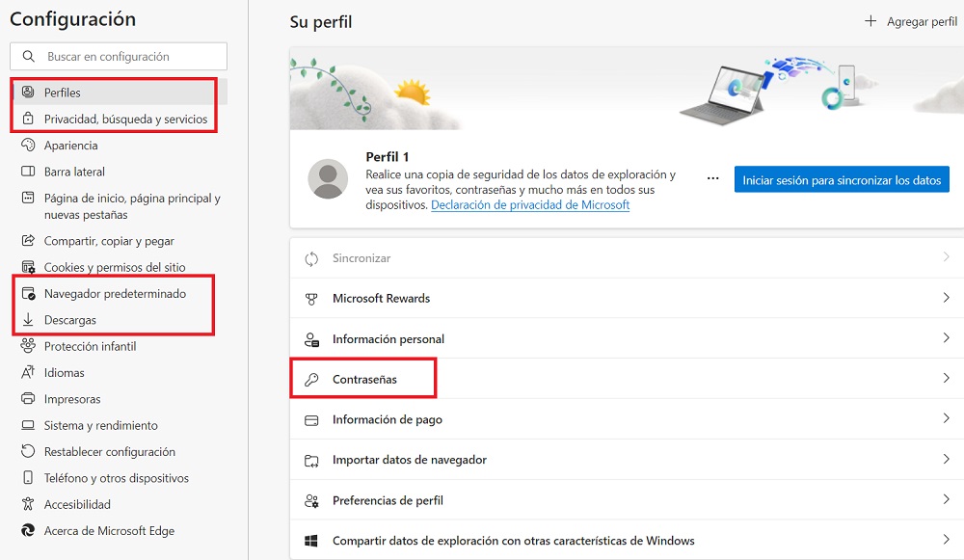The image size is (964, 560).
Task: Select Protección infantil
Action: (119, 346)
